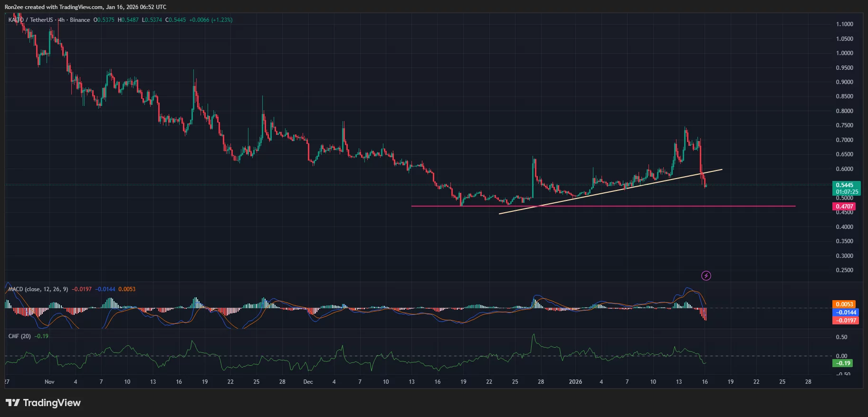This screenshot has height=417, width=868.
Task: Select the green 0.5445 current price tag
Action: point(847,188)
